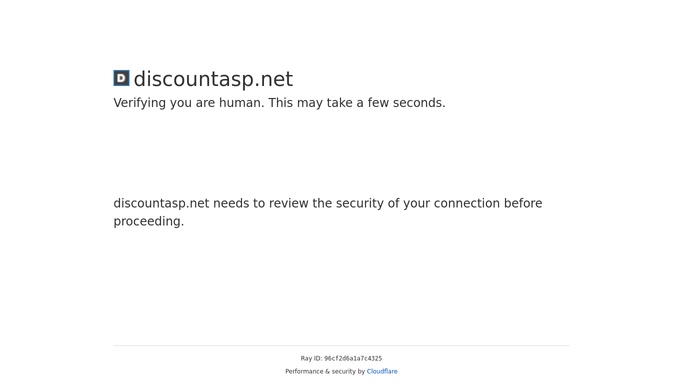Click the word "proceeding." in paragraph
Screen dimensions: 683x384
coord(149,222)
